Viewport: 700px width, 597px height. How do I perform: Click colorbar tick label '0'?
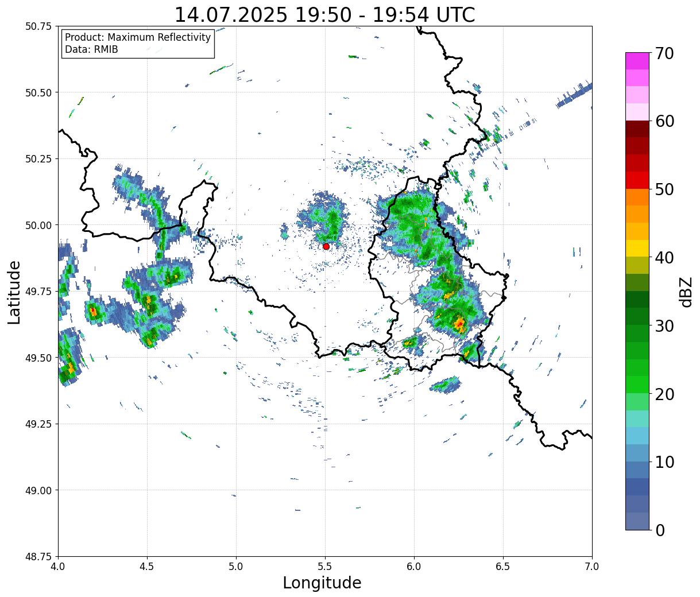pyautogui.click(x=660, y=530)
